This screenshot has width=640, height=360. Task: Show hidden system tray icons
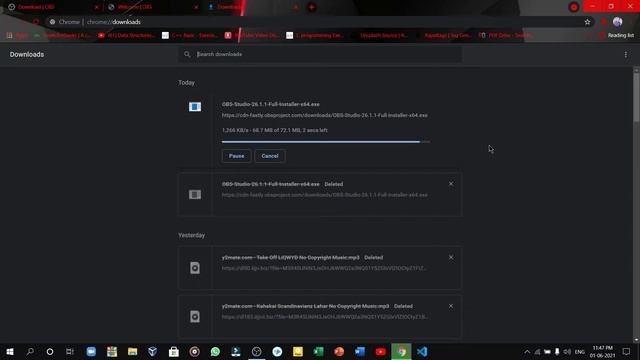tap(527, 351)
